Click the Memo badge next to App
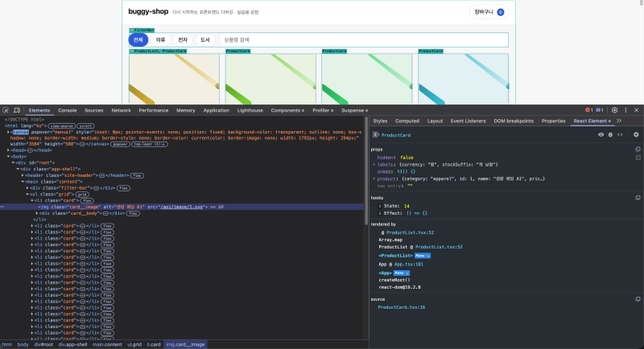Screen dimensions: 644x349 pyautogui.click(x=401, y=273)
